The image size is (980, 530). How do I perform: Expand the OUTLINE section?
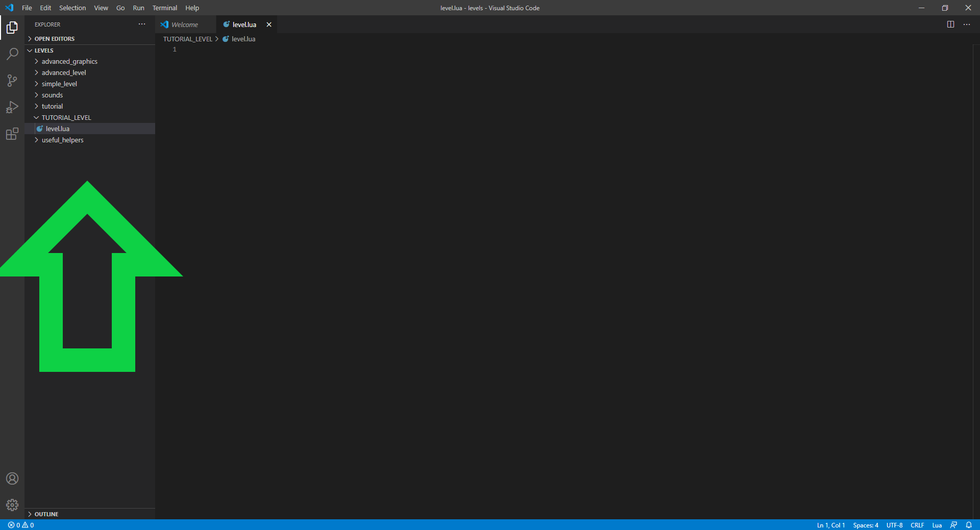click(x=46, y=514)
